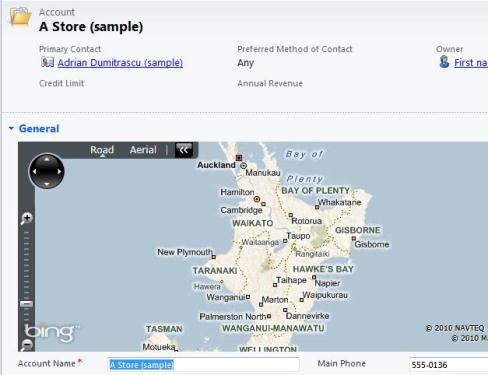Pan the map right with compass arrow
The width and height of the screenshot is (488, 375).
[59, 171]
